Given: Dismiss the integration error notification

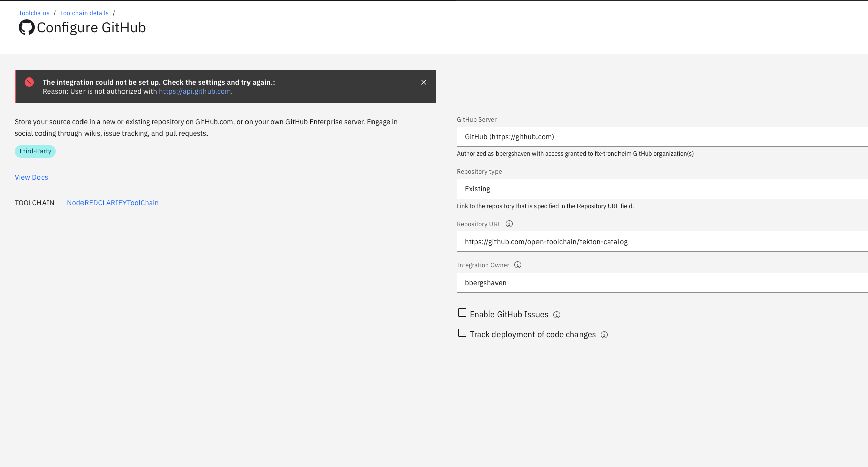Looking at the screenshot, I should click(x=424, y=82).
